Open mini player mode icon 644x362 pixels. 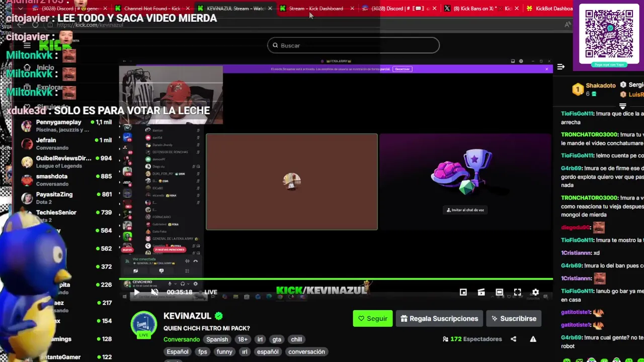tap(463, 292)
